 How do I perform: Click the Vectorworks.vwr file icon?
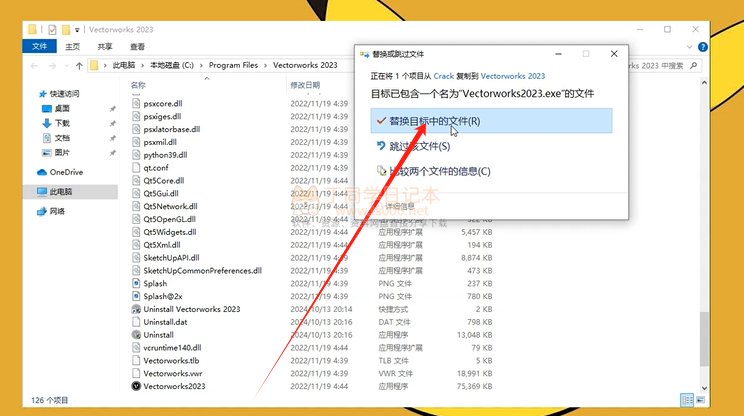(x=136, y=373)
